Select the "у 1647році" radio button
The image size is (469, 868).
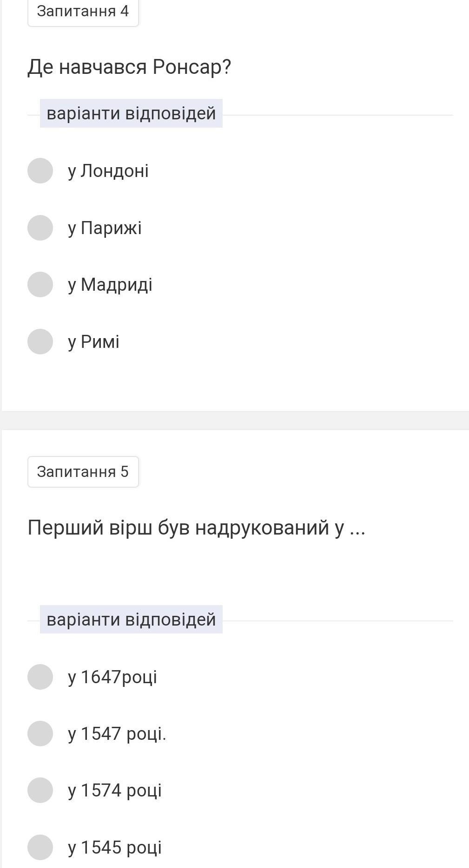(x=40, y=677)
